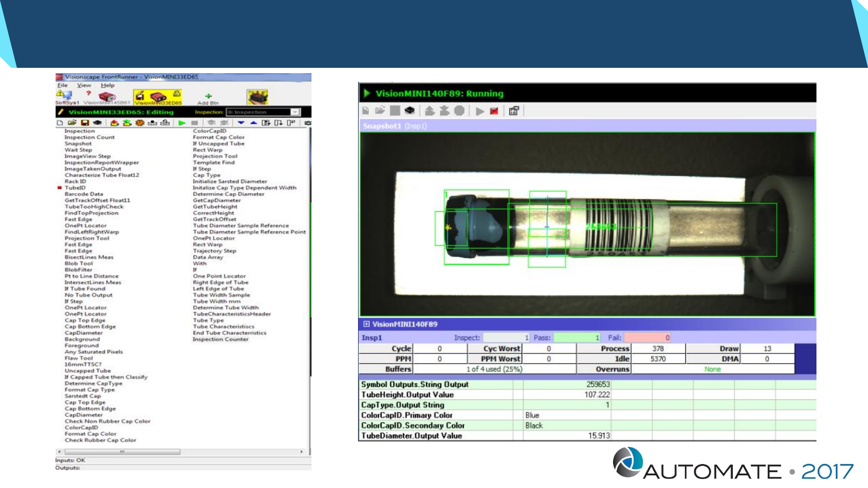Open the Inspection dropdown list
Viewport: 868px width, 488px height.
[x=295, y=112]
